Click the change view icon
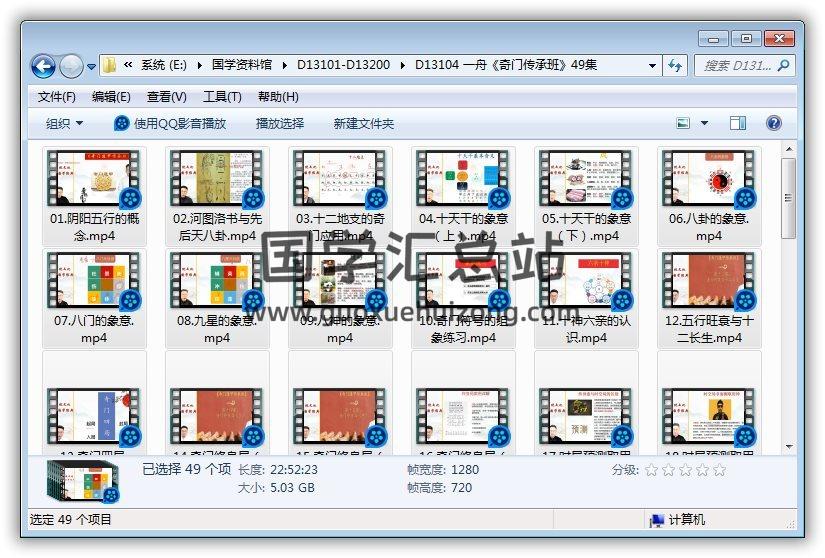Image resolution: width=825 pixels, height=558 pixels. pos(683,124)
